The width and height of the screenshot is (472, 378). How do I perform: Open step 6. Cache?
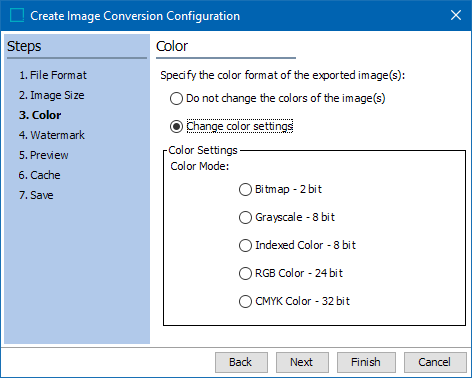[x=39, y=175]
